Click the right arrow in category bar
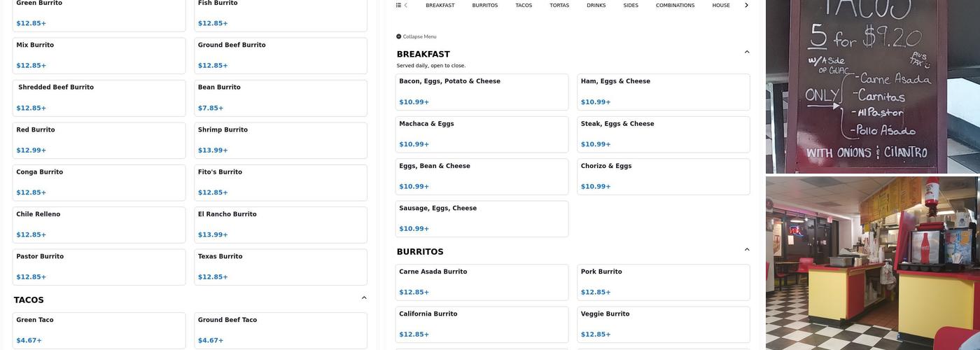 tap(746, 5)
